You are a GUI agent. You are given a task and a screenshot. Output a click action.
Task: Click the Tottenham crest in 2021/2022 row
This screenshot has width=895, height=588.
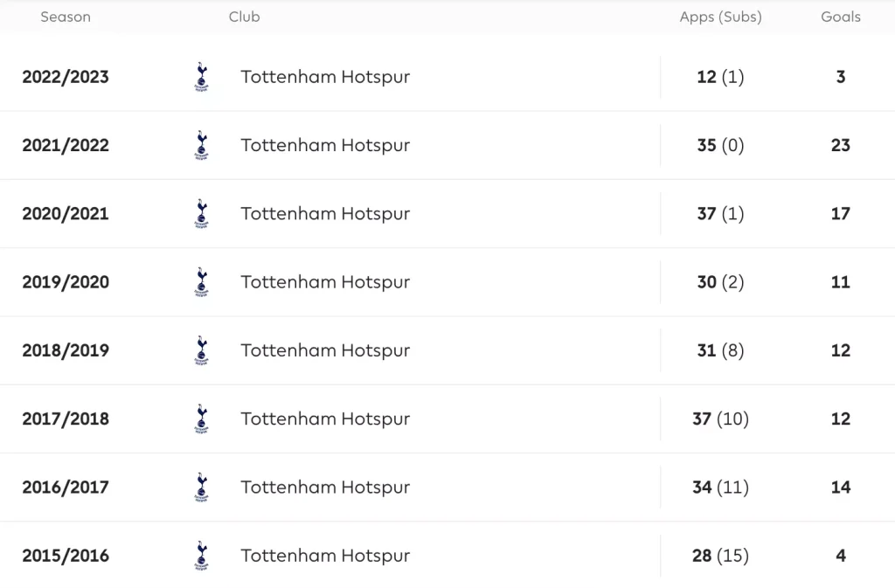[202, 145]
